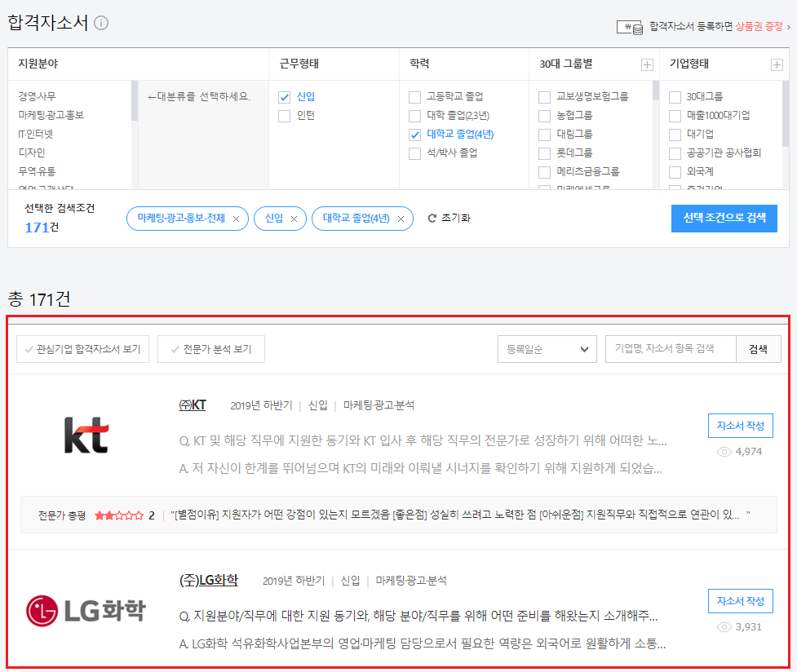Click the 초기화 reset text

click(455, 218)
